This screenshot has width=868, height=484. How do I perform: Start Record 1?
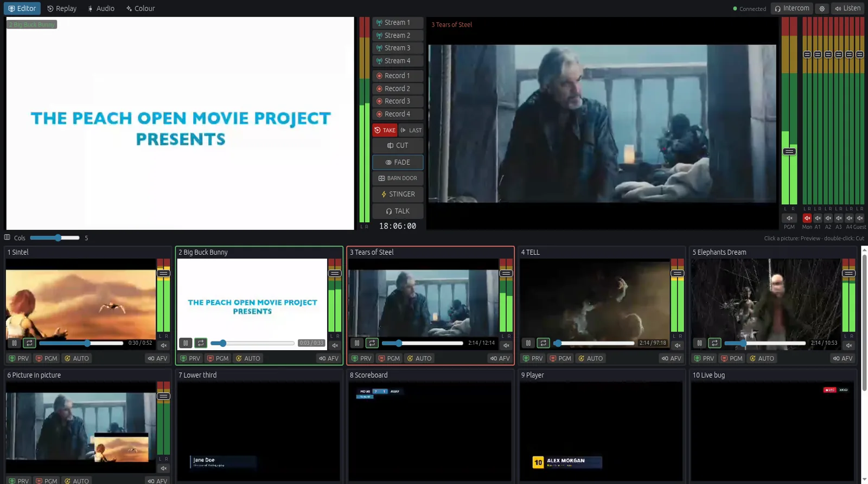[398, 76]
